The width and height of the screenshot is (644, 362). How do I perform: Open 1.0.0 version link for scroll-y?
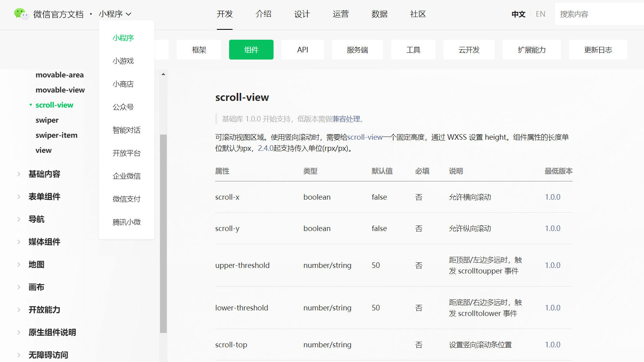552,229
